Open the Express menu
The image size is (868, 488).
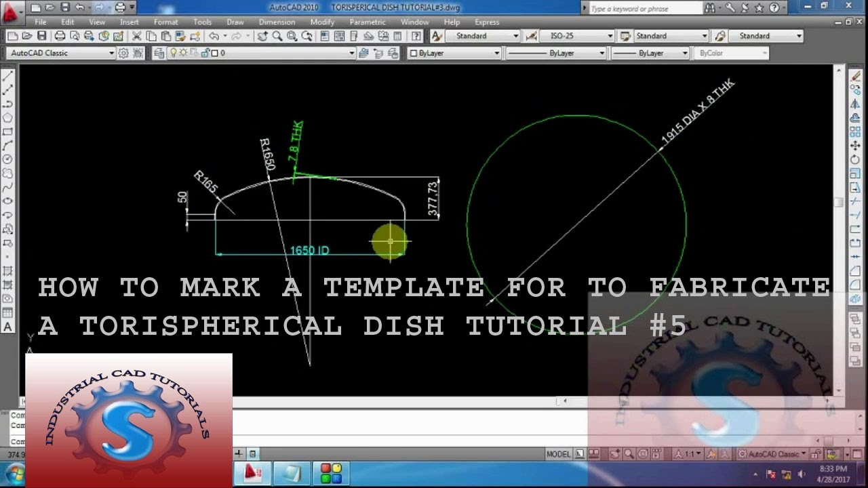point(487,22)
